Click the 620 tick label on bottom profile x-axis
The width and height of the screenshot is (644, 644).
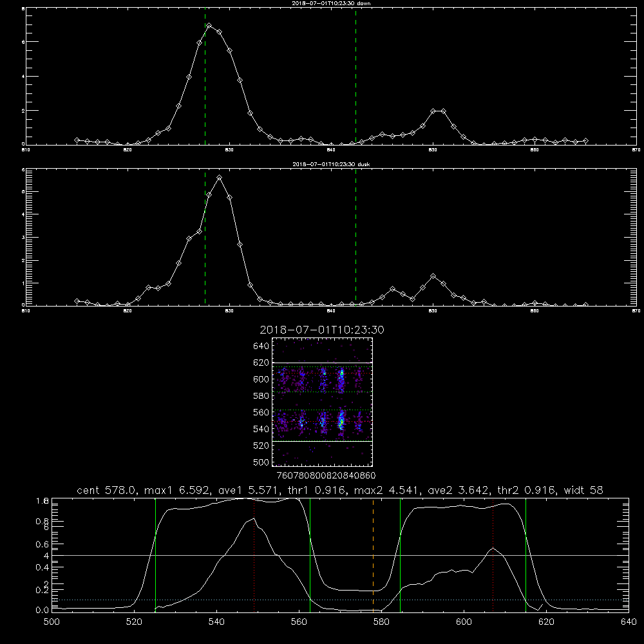point(546,622)
